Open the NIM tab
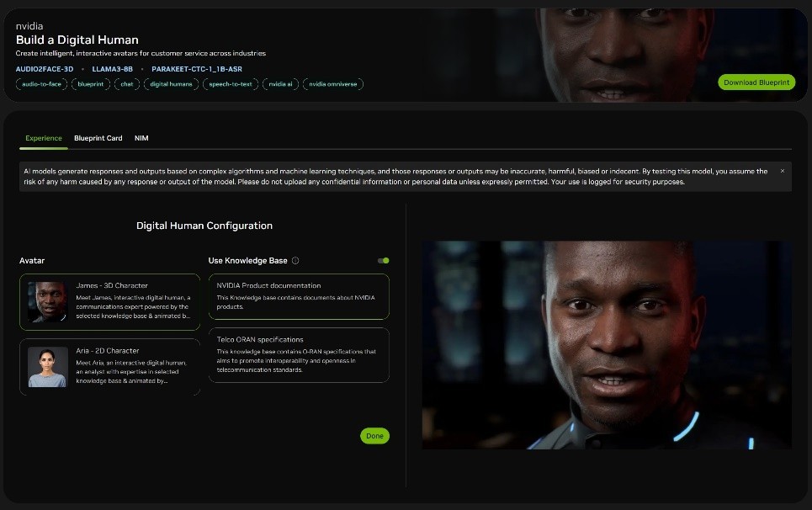Viewport: 812px width, 510px height. pyautogui.click(x=141, y=138)
